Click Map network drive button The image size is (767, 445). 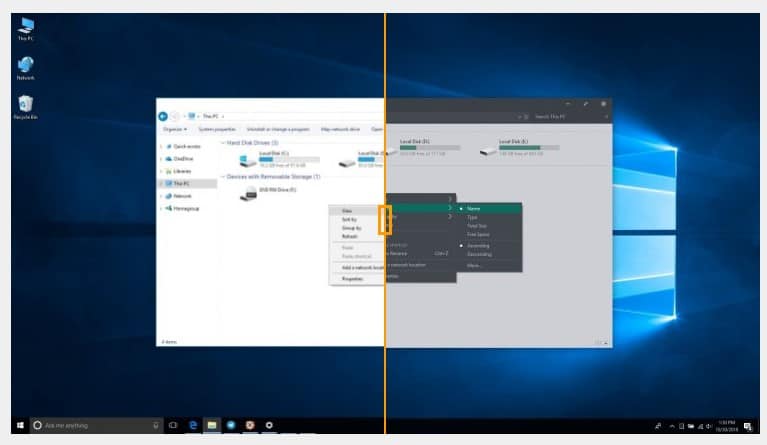click(x=340, y=129)
